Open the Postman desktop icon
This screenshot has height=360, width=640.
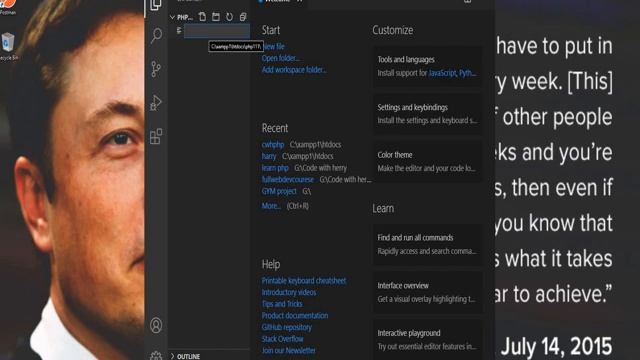(x=8, y=7)
